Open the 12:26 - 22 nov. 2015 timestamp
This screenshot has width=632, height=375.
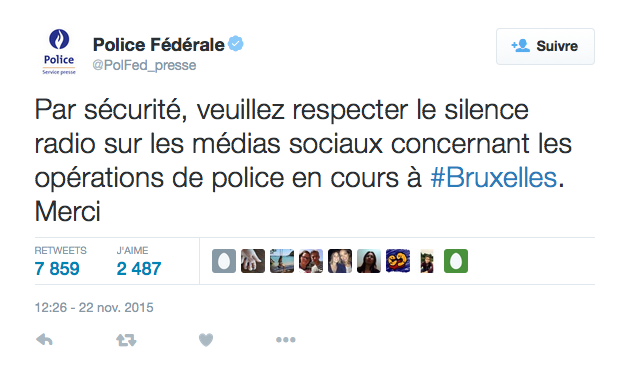tap(94, 308)
